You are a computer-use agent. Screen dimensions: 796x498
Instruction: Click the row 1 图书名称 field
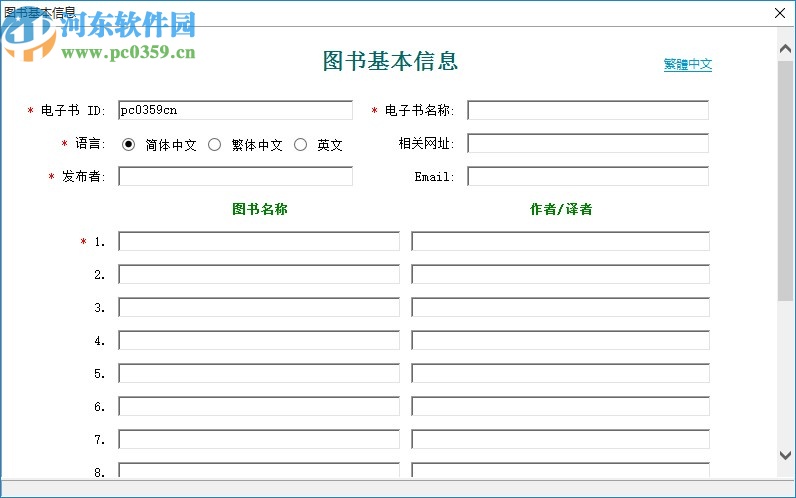point(259,241)
